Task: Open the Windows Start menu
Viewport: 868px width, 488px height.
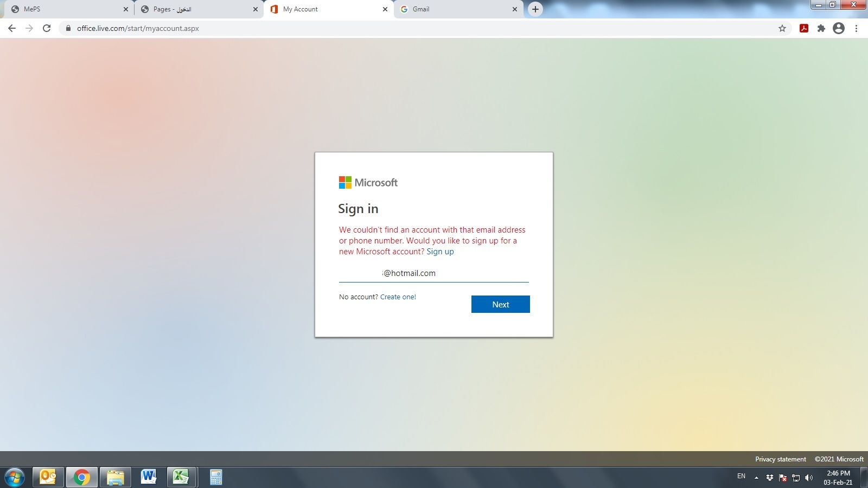Action: (15, 478)
